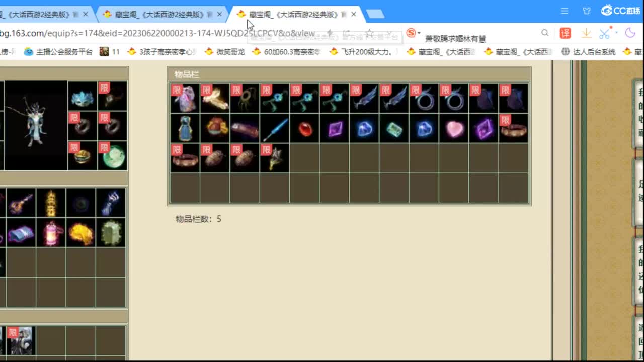Click the 物品栏 panel header
The image size is (644, 362).
pos(349,74)
